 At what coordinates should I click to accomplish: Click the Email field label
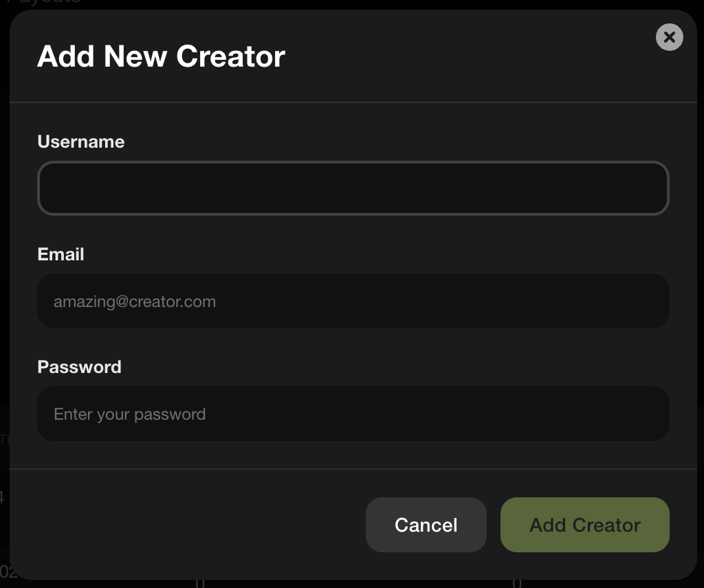pyautogui.click(x=60, y=254)
